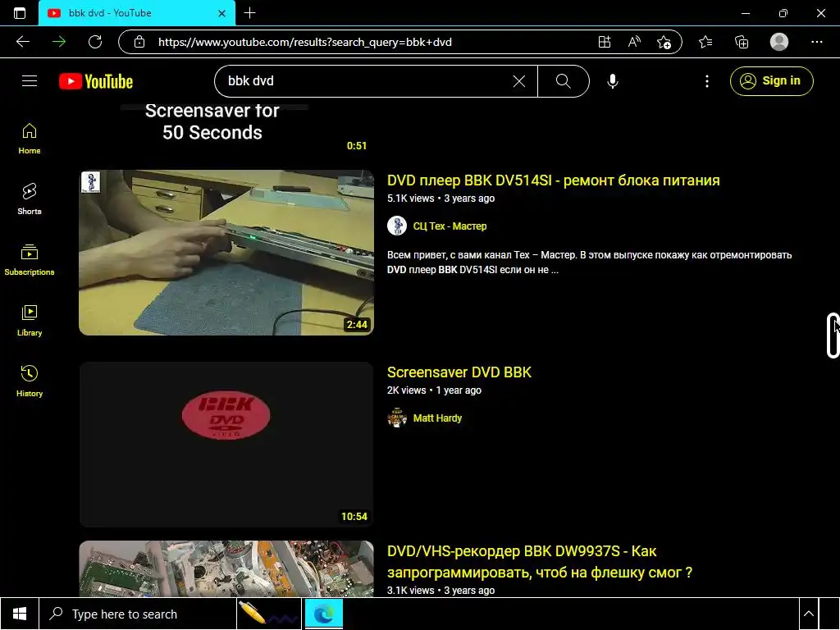This screenshot has height=630, width=840.
Task: Select the 'bbk dvd - YouTube' tab
Action: [137, 13]
